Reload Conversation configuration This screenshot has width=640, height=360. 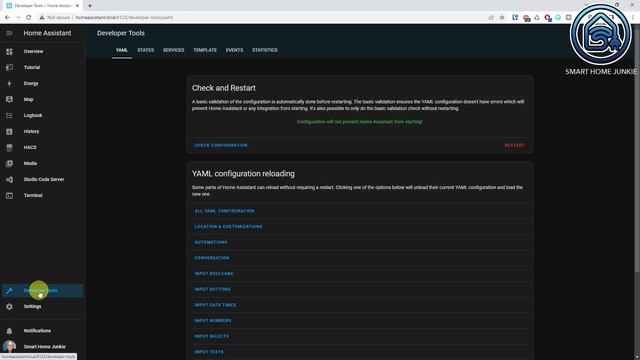pos(212,258)
